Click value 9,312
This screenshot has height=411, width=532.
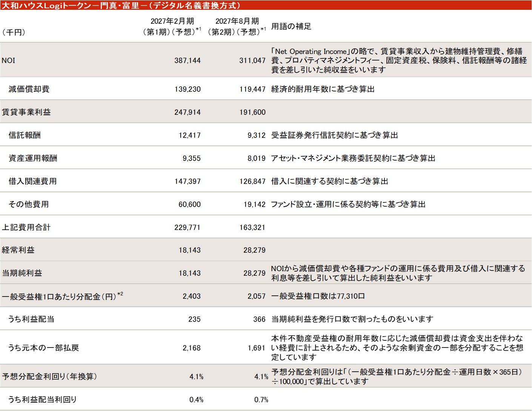click(257, 135)
